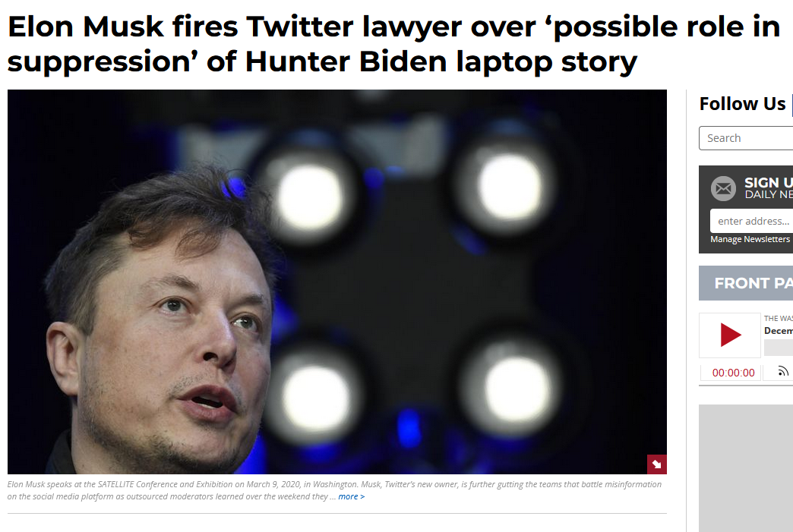Open the Manage Newsletters link
The height and width of the screenshot is (532, 793).
(x=750, y=239)
